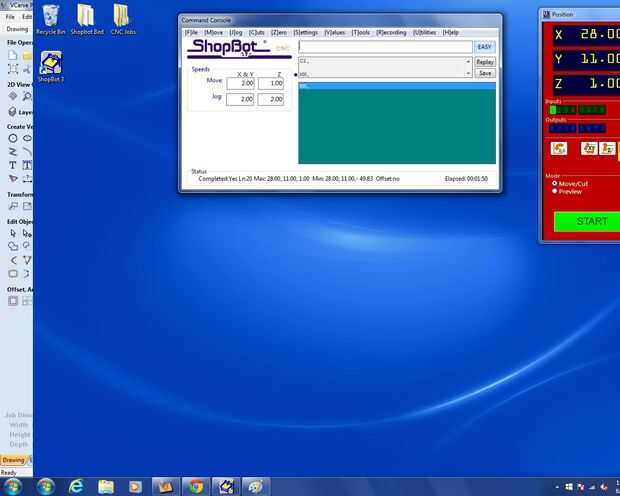620x496 pixels.
Task: Open media player taskbar icon
Action: 135,487
